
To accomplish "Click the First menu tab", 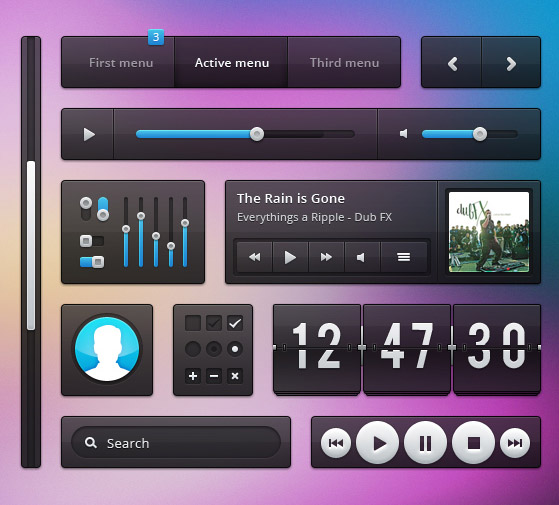I will pyautogui.click(x=118, y=62).
